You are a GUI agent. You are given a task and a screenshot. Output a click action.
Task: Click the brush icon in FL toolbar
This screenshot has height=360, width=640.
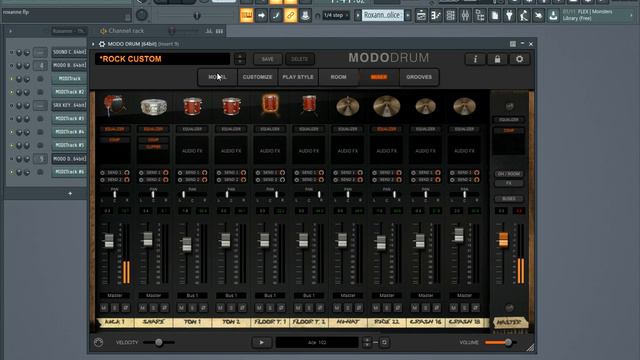click(x=276, y=16)
